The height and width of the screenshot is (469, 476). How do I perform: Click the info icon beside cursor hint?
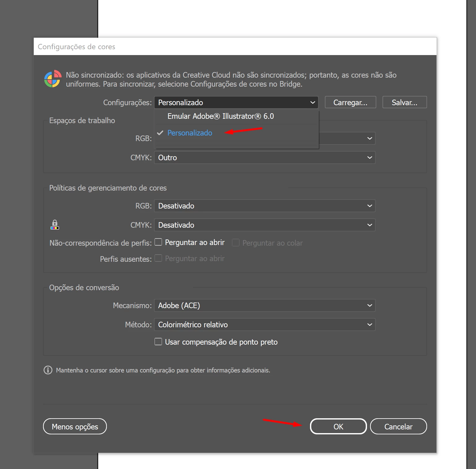coord(48,370)
